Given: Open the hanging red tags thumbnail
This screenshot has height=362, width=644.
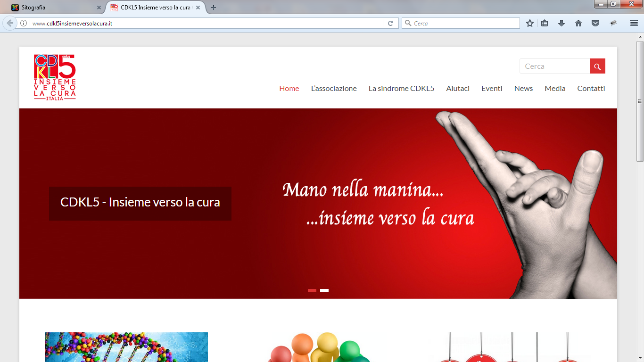Looking at the screenshot, I should (511, 347).
